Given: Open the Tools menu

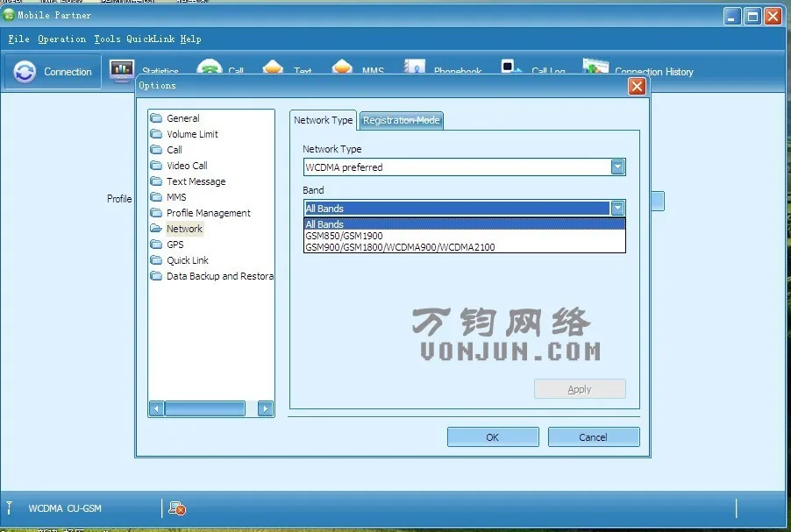Looking at the screenshot, I should pos(107,39).
